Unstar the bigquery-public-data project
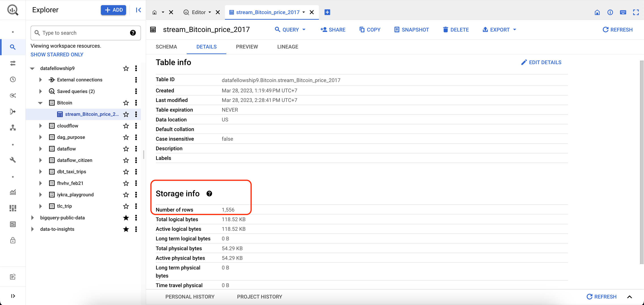Screen dimensions: 644x305 click(x=126, y=218)
